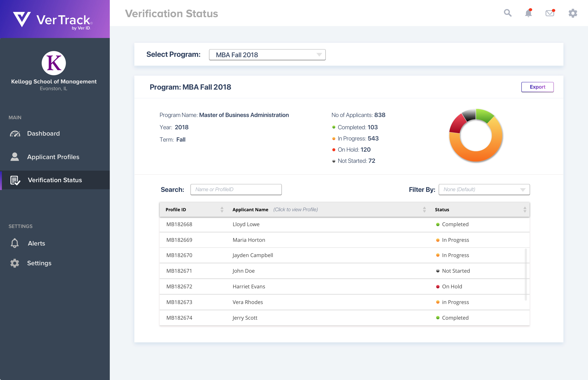Click the Export button
The height and width of the screenshot is (380, 588).
click(x=537, y=87)
